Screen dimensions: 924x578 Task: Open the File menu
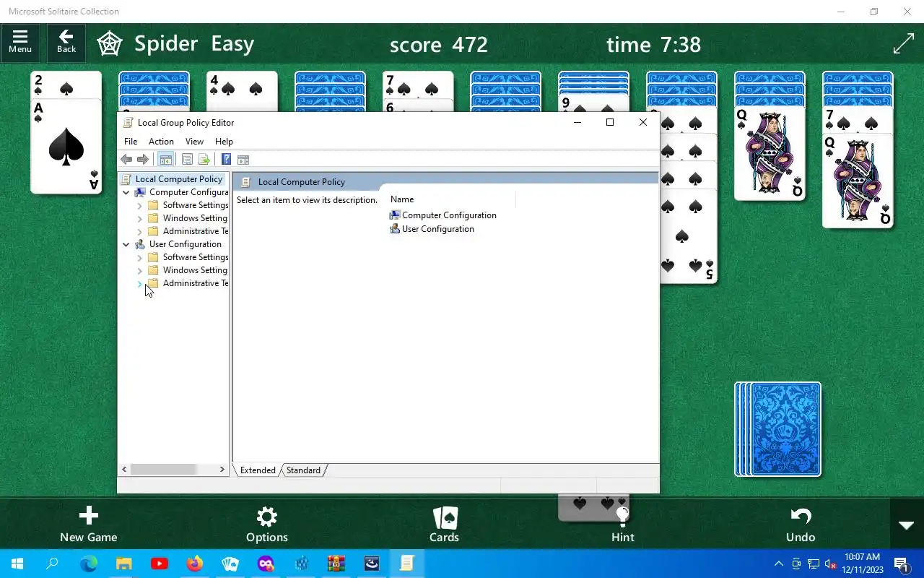[131, 142]
